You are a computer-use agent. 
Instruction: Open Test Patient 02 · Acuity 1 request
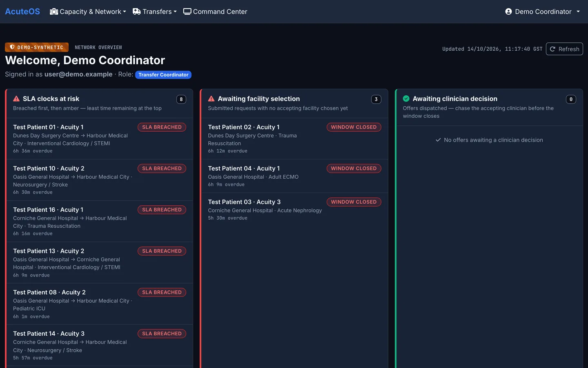295,139
